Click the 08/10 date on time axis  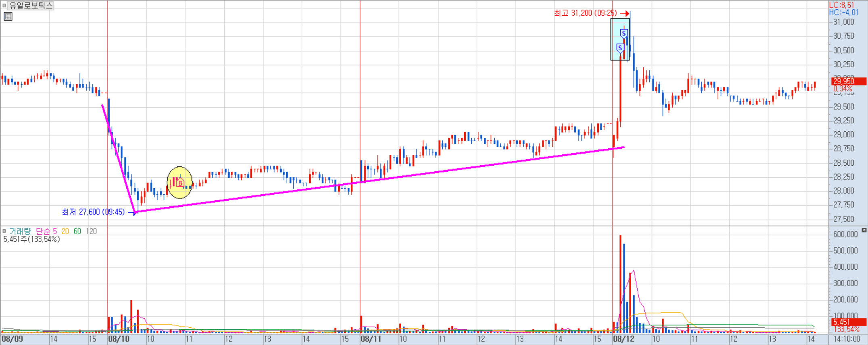[x=119, y=339]
